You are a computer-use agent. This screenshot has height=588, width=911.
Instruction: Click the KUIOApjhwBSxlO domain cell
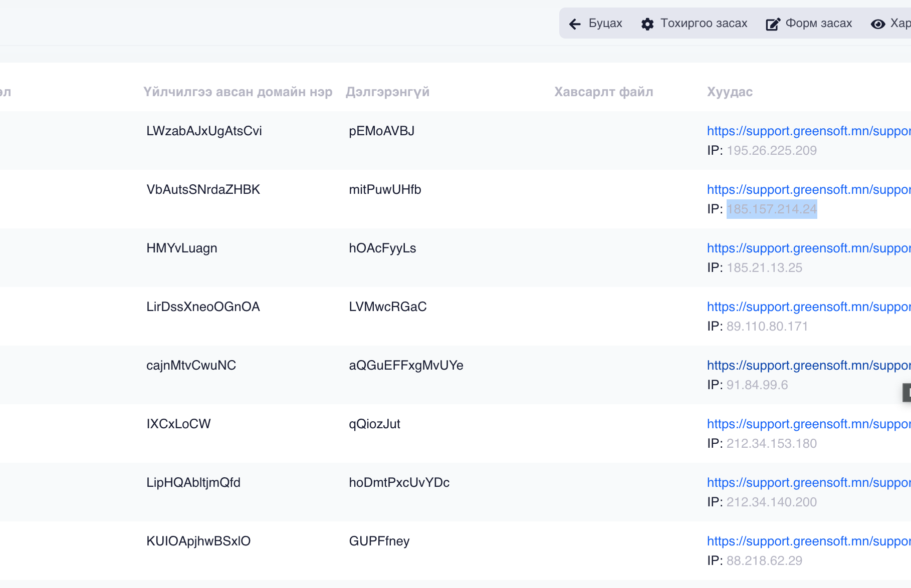(198, 541)
